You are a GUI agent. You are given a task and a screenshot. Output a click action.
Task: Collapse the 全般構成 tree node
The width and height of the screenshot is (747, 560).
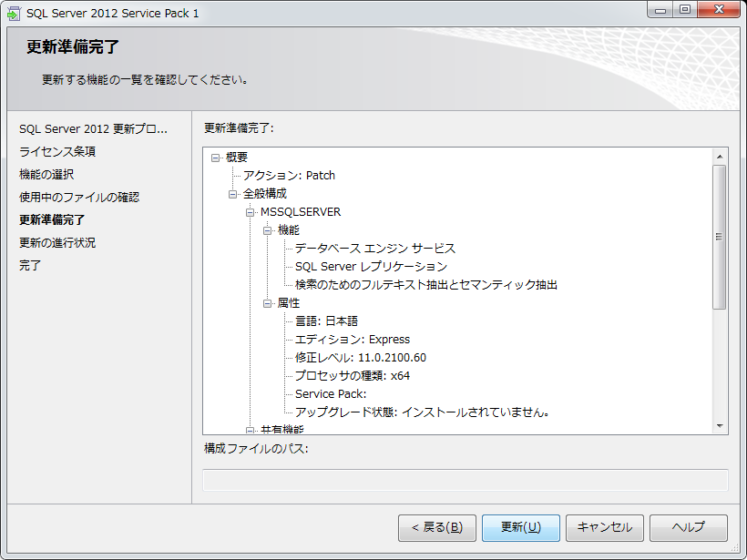233,194
